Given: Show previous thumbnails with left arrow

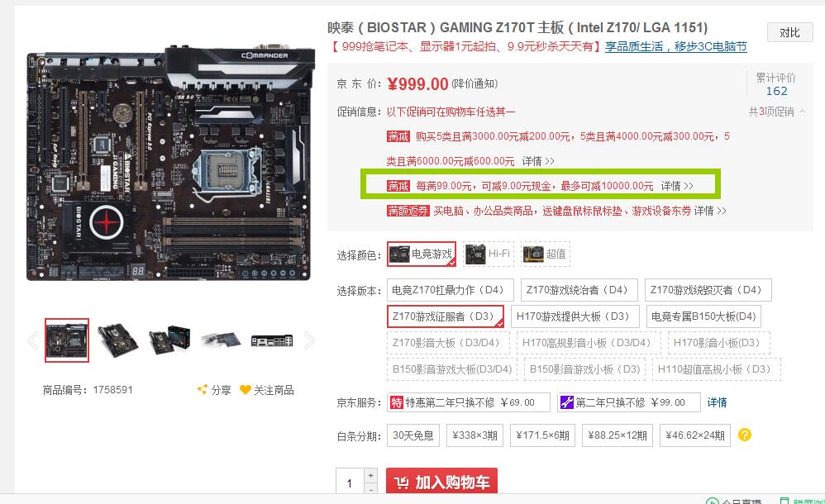Looking at the screenshot, I should (32, 341).
